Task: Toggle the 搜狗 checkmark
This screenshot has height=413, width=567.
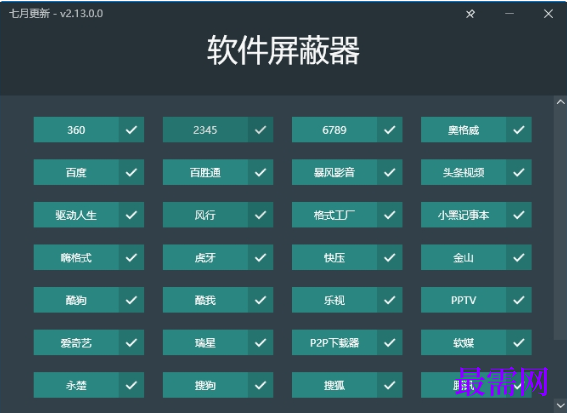Action: click(260, 385)
